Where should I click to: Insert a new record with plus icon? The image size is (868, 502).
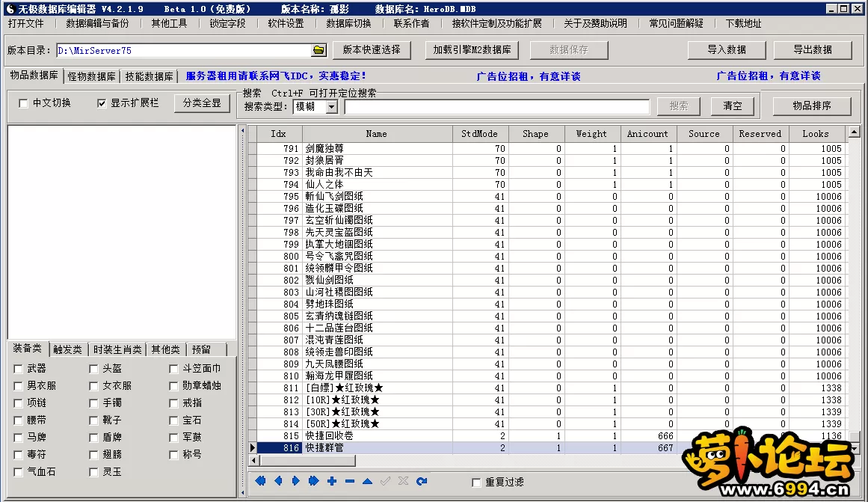pyautogui.click(x=332, y=481)
